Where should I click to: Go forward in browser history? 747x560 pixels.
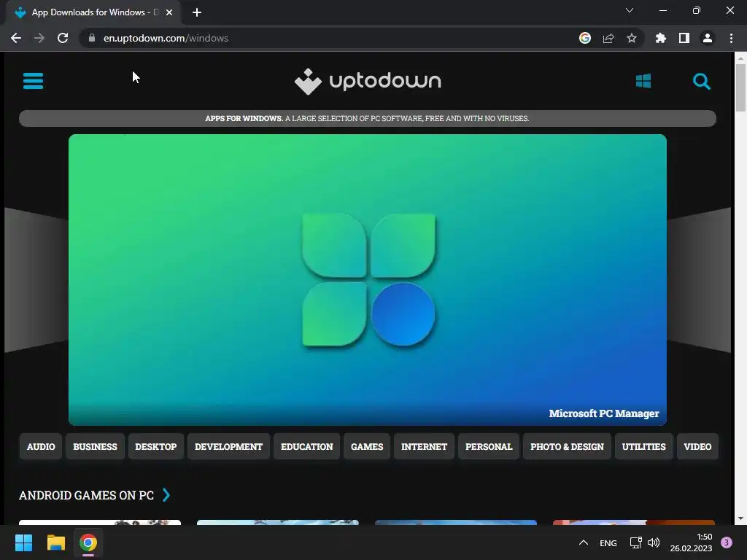[x=39, y=38]
